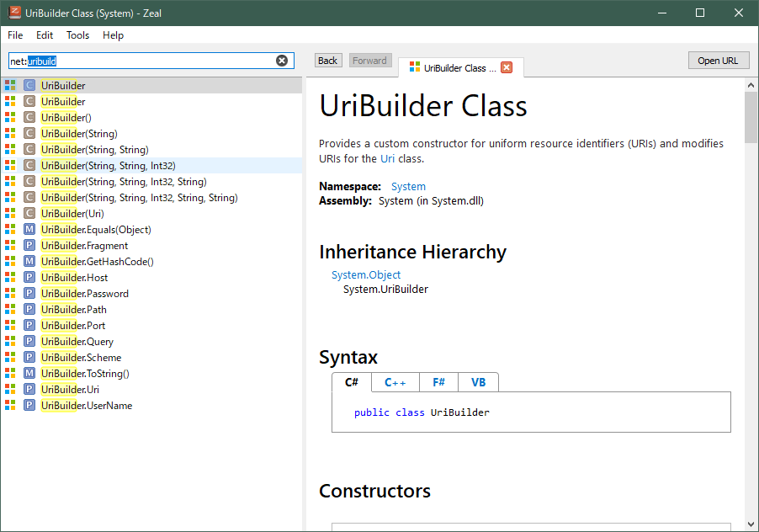Viewport: 759px width, 532px height.
Task: Click the clear icon in the search field
Action: (x=282, y=60)
